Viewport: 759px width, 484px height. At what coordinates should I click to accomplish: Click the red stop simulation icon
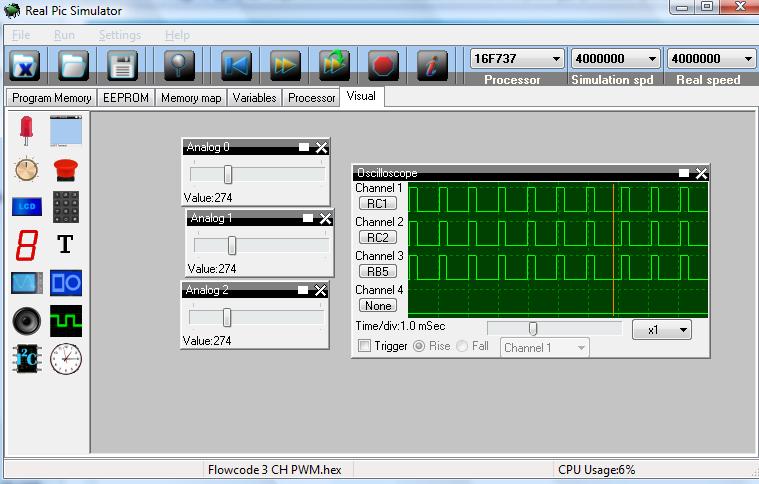[383, 65]
